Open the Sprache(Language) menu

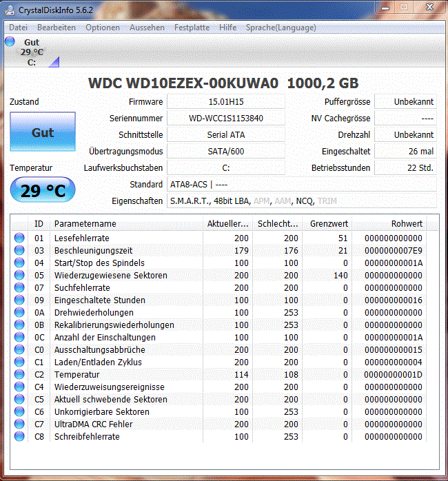tap(281, 28)
